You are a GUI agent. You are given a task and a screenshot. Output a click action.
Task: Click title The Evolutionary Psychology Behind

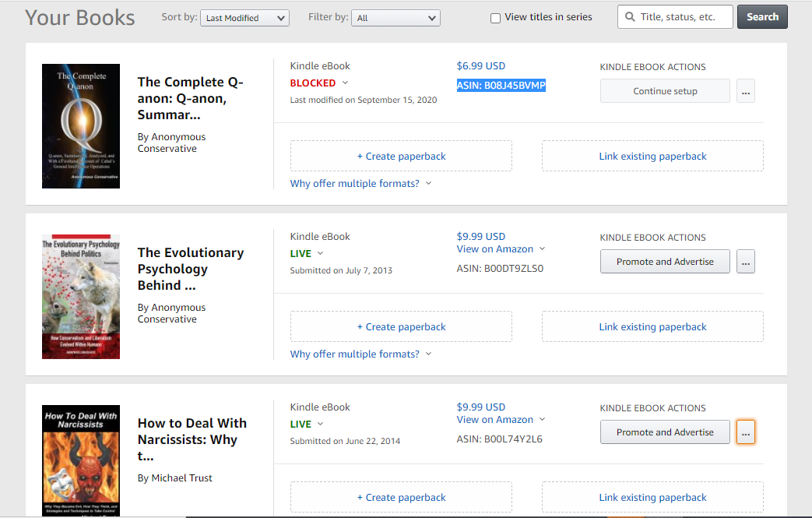click(x=191, y=269)
